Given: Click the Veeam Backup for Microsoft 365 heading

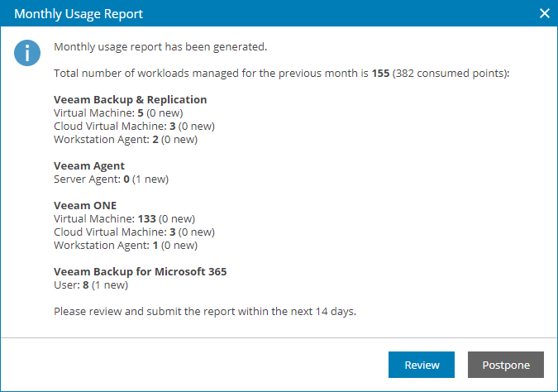Looking at the screenshot, I should 140,271.
